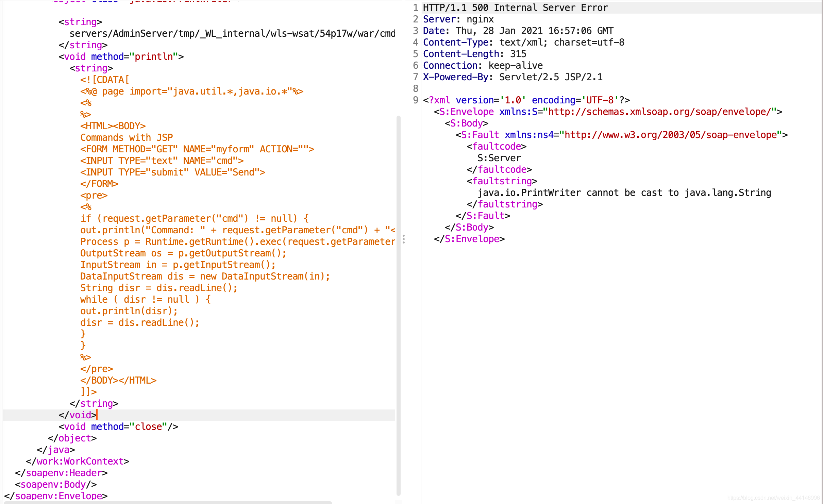The height and width of the screenshot is (504, 823).
Task: Click the opening faultstring tag
Action: (x=502, y=181)
